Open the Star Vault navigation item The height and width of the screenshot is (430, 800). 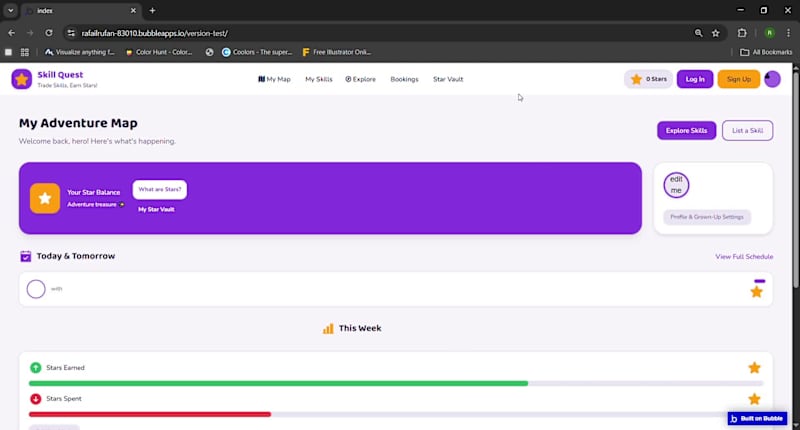(x=448, y=79)
